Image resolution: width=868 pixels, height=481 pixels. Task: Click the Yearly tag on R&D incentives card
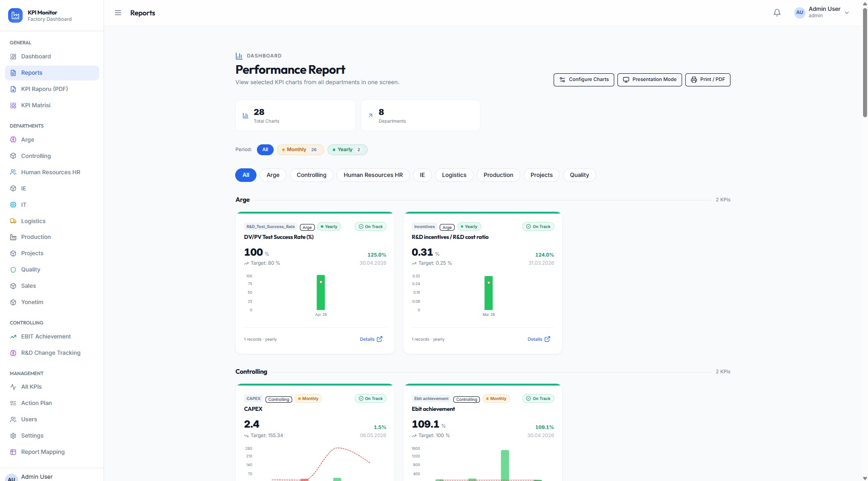click(469, 227)
